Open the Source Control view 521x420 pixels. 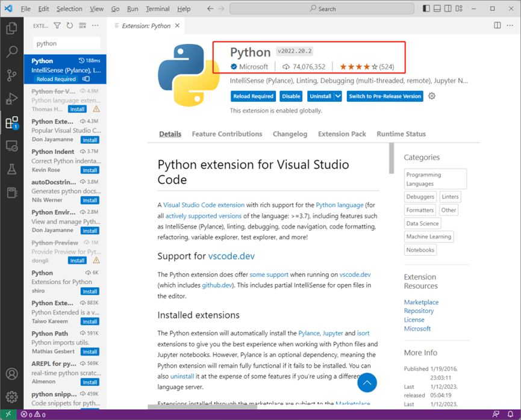(11, 75)
